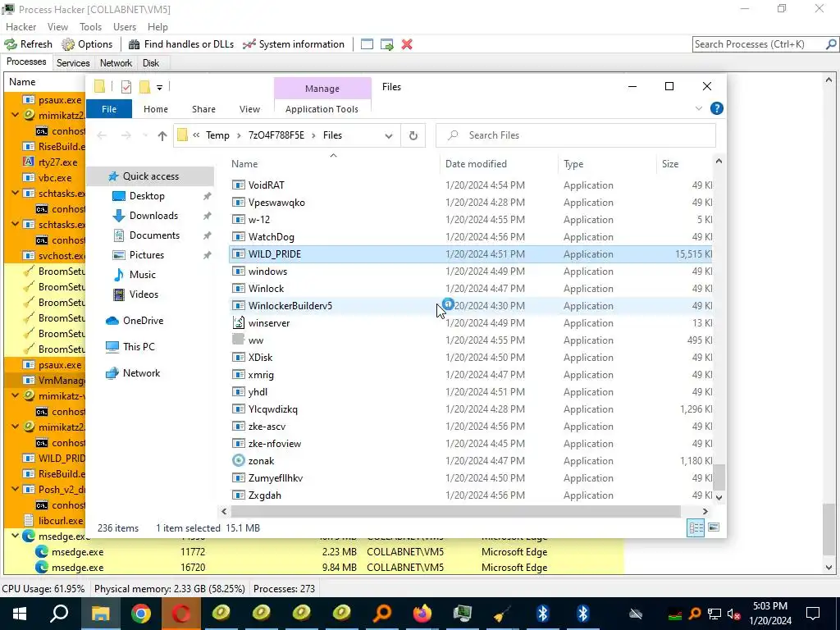Open the View menu in Process Hacker

(x=57, y=27)
